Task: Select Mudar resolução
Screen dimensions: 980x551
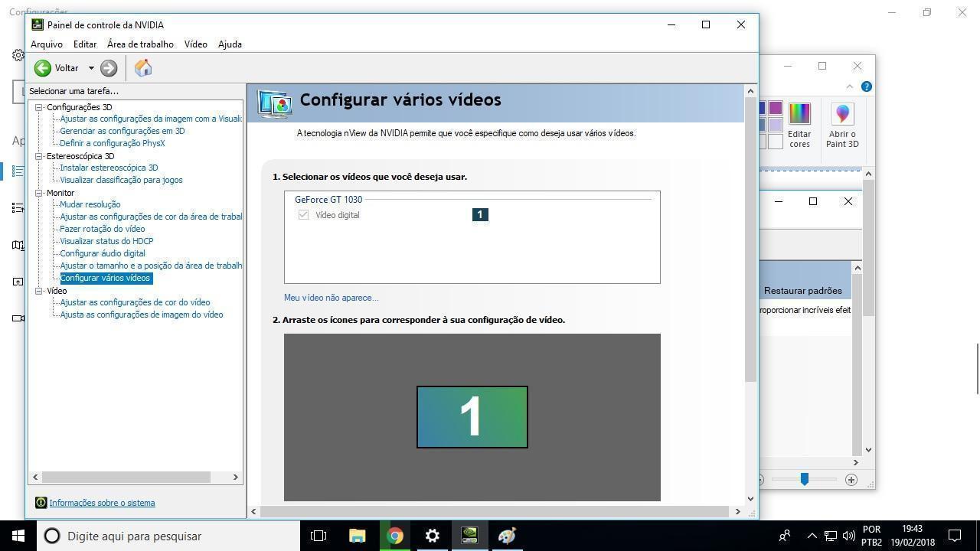Action: click(x=90, y=204)
